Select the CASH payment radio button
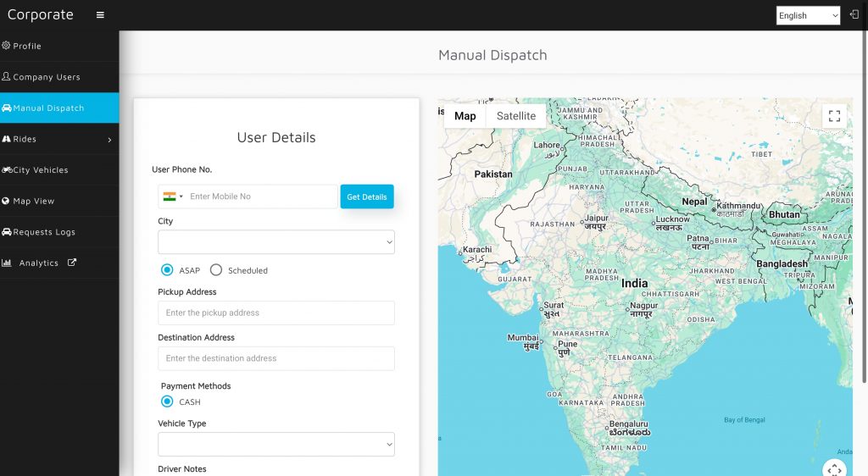868x476 pixels. (167, 401)
